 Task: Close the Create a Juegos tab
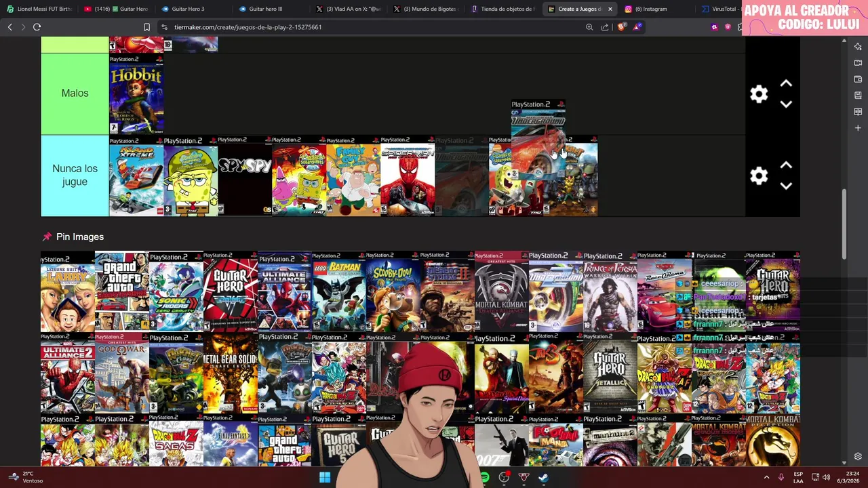[610, 9]
